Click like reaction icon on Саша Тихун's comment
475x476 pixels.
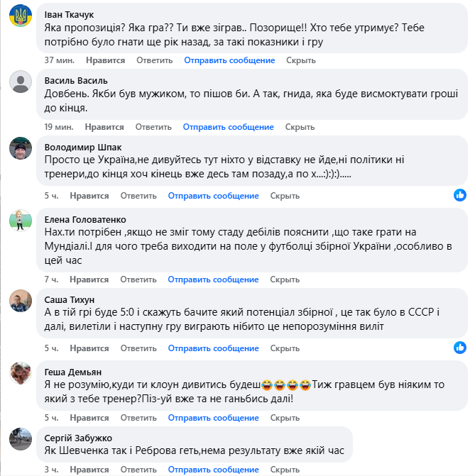(x=460, y=347)
